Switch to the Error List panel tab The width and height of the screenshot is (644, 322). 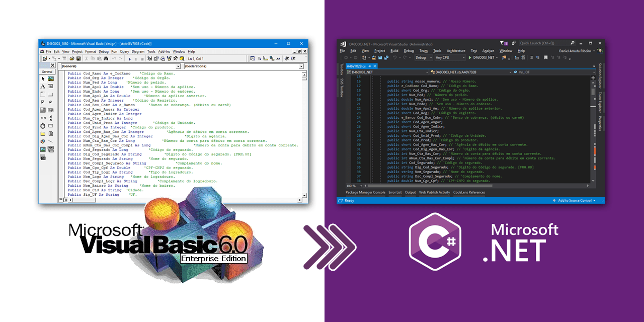coord(395,192)
